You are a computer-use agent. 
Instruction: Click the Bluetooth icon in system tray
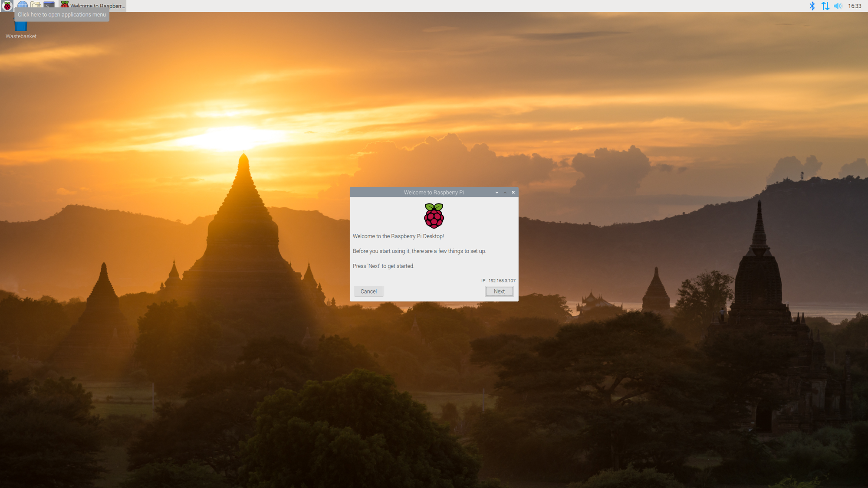pyautogui.click(x=812, y=6)
